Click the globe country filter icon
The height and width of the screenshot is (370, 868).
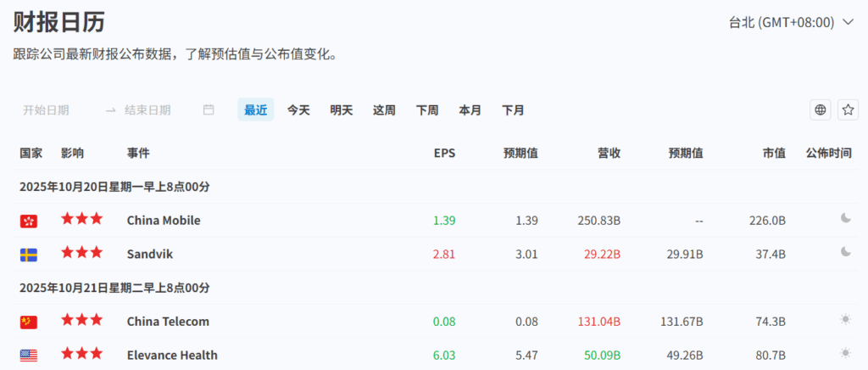[x=820, y=109]
